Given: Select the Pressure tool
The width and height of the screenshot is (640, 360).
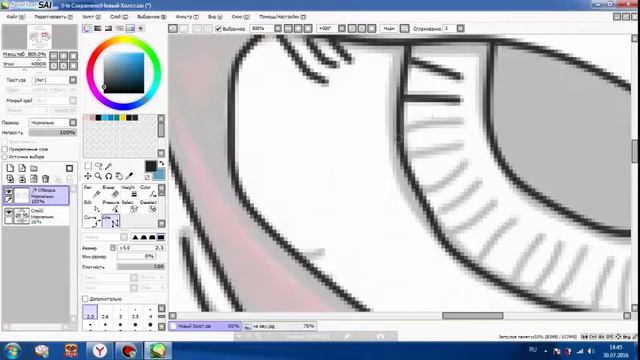Looking at the screenshot, I should point(110,207).
